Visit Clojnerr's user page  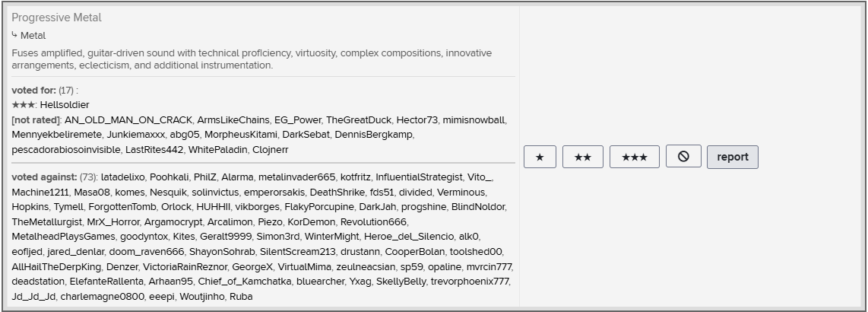coord(270,150)
